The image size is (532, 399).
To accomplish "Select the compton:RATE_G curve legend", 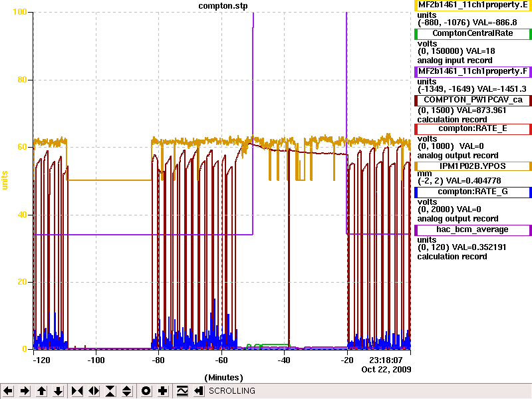I will [x=473, y=192].
